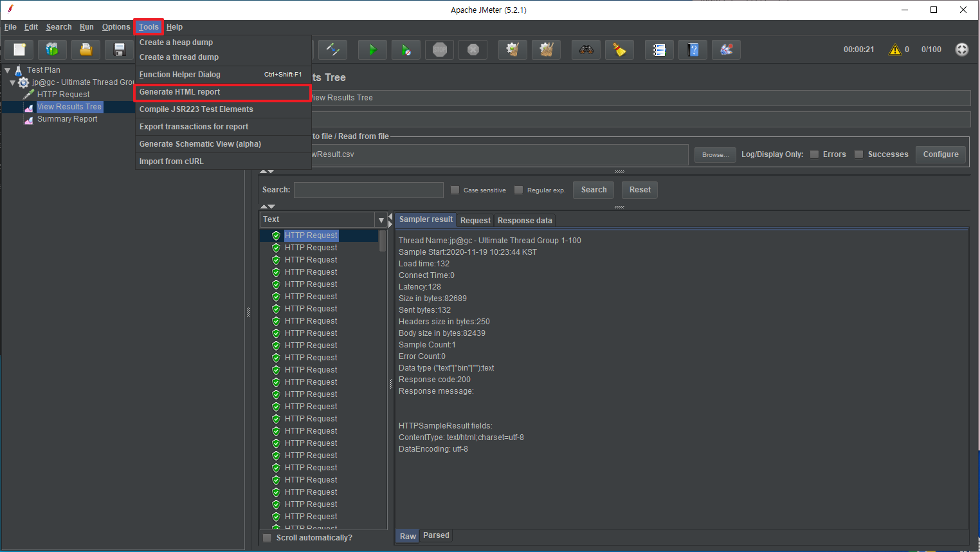Click the binoculars Search icon
Image resolution: width=980 pixels, height=552 pixels.
point(586,50)
